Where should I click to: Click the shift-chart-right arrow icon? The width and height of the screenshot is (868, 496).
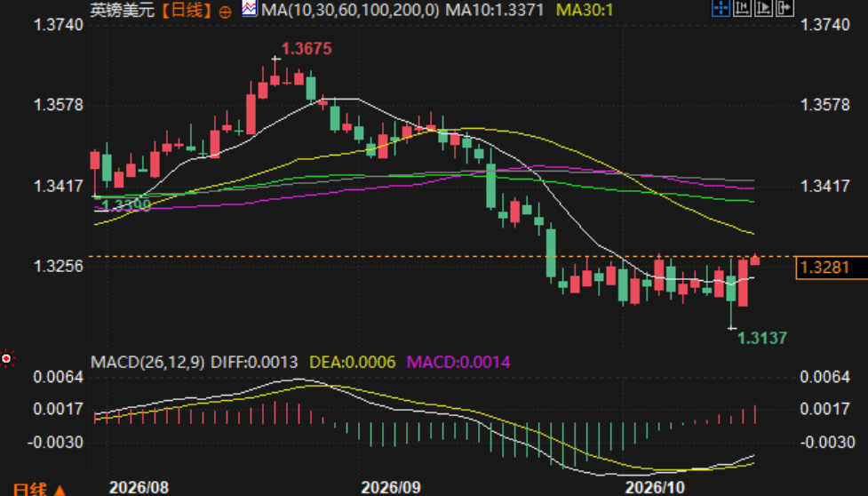tap(785, 8)
